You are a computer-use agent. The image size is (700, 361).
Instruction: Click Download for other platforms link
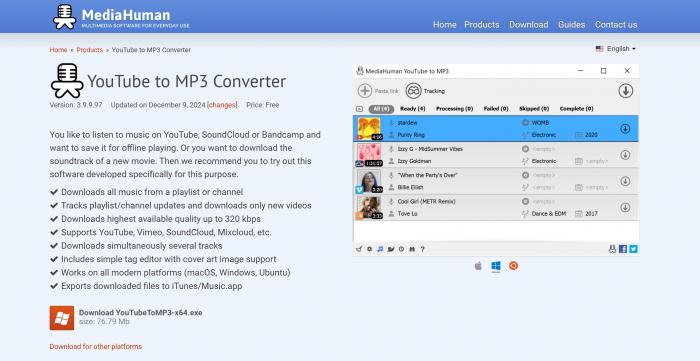click(x=96, y=347)
